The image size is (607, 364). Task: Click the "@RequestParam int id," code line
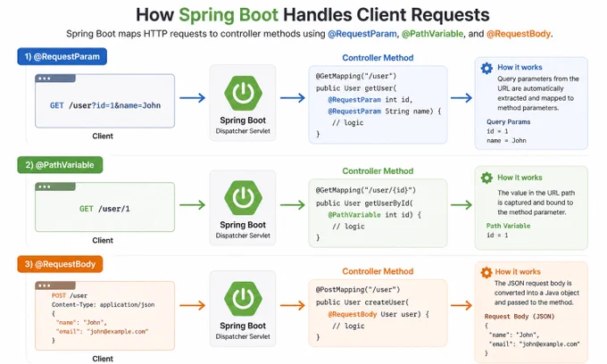pos(370,100)
